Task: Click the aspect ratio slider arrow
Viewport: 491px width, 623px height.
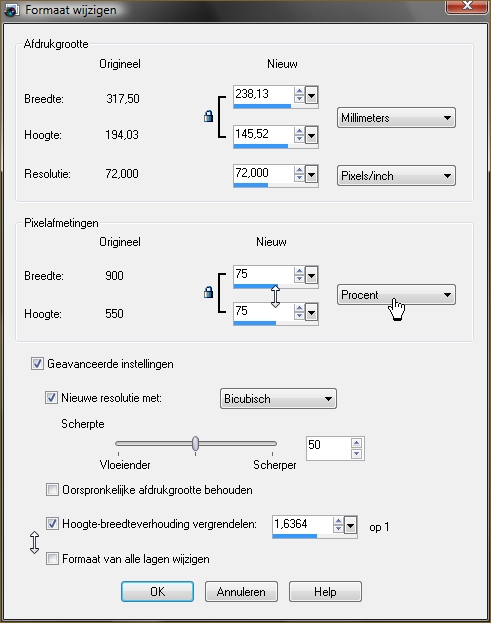Action: [350, 526]
